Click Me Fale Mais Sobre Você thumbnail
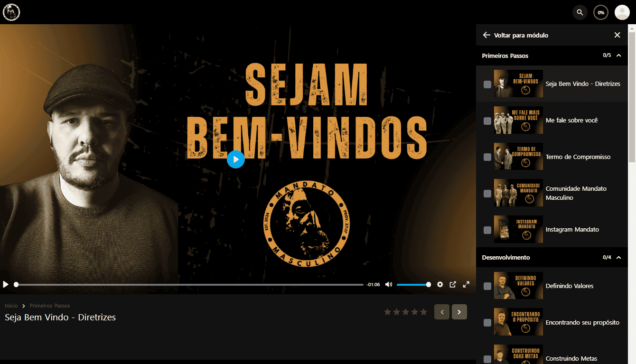 (518, 120)
